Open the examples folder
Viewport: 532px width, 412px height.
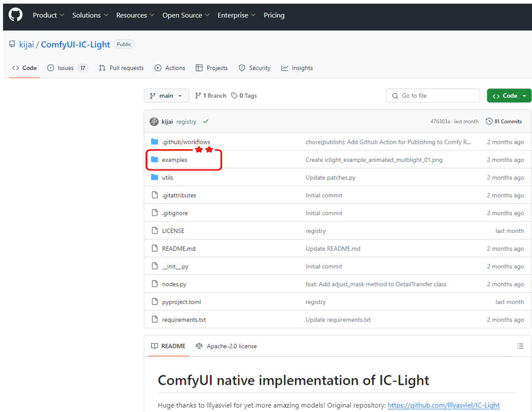(x=175, y=160)
